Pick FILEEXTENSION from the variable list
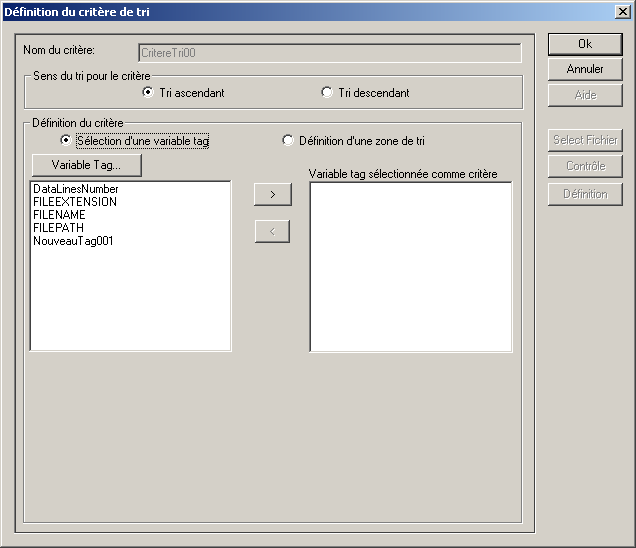The width and height of the screenshot is (636, 548). (74, 202)
